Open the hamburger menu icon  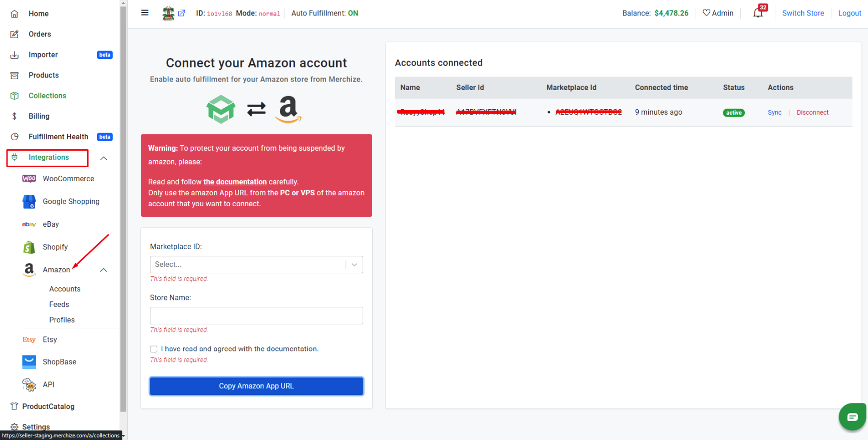point(145,13)
